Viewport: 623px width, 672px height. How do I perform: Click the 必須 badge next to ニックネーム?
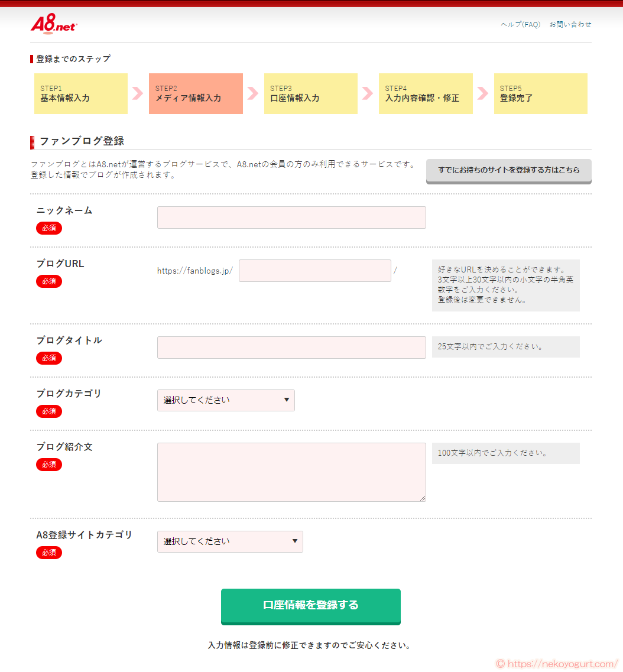point(48,228)
